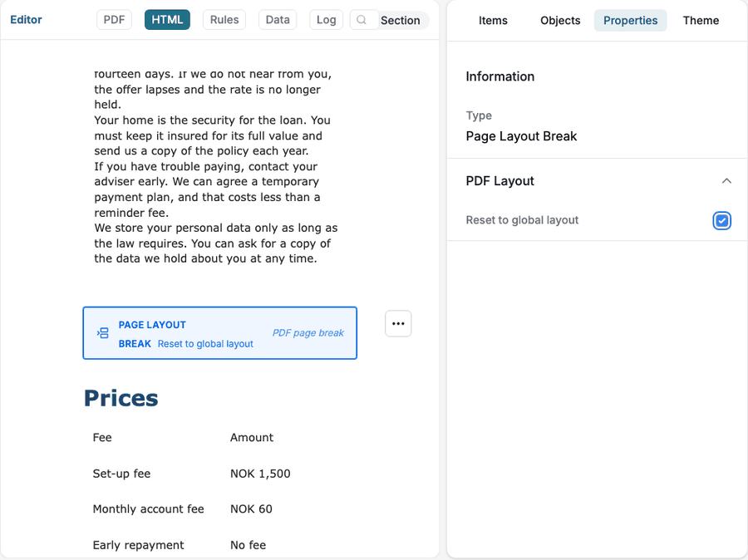Uncheck Reset to global layout checkbox

tap(721, 220)
